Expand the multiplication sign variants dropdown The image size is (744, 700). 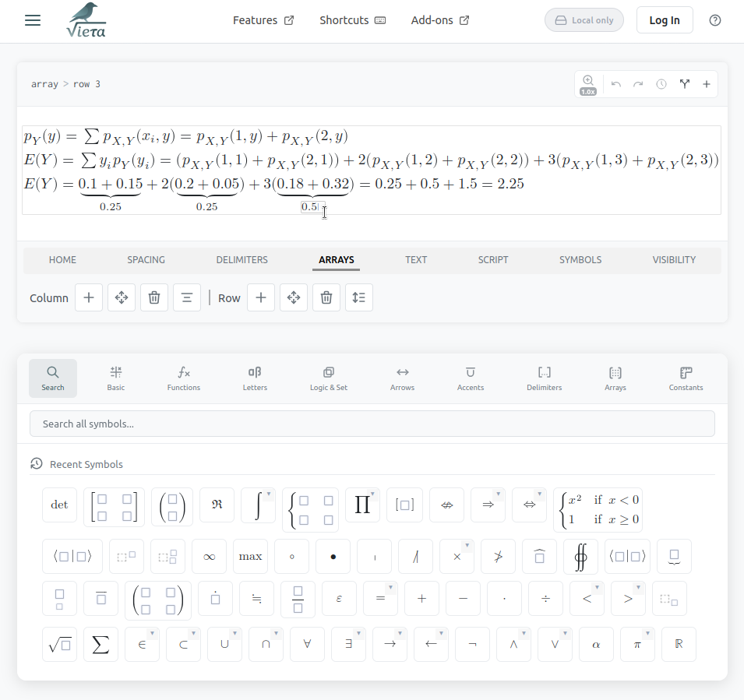pyautogui.click(x=466, y=543)
